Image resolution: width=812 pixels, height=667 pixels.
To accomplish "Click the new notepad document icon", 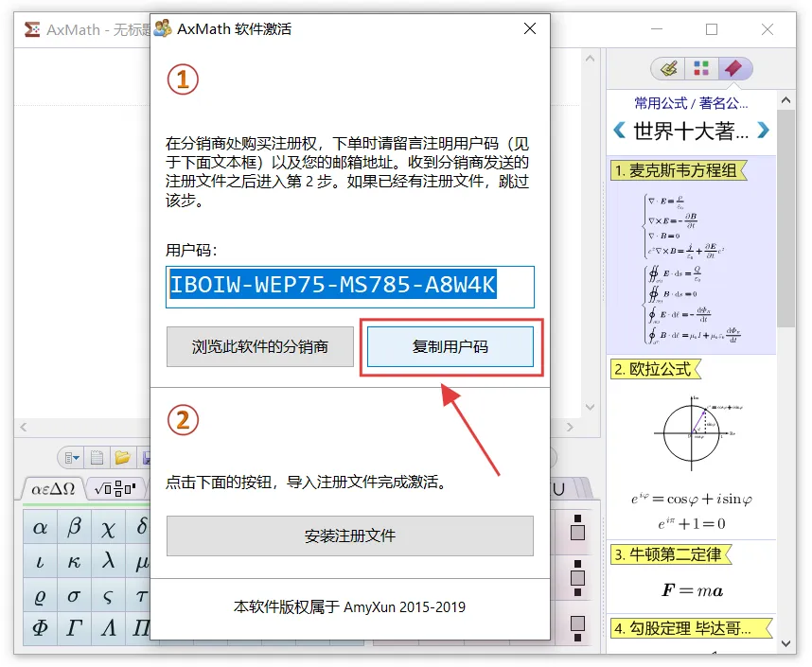I will [97, 458].
